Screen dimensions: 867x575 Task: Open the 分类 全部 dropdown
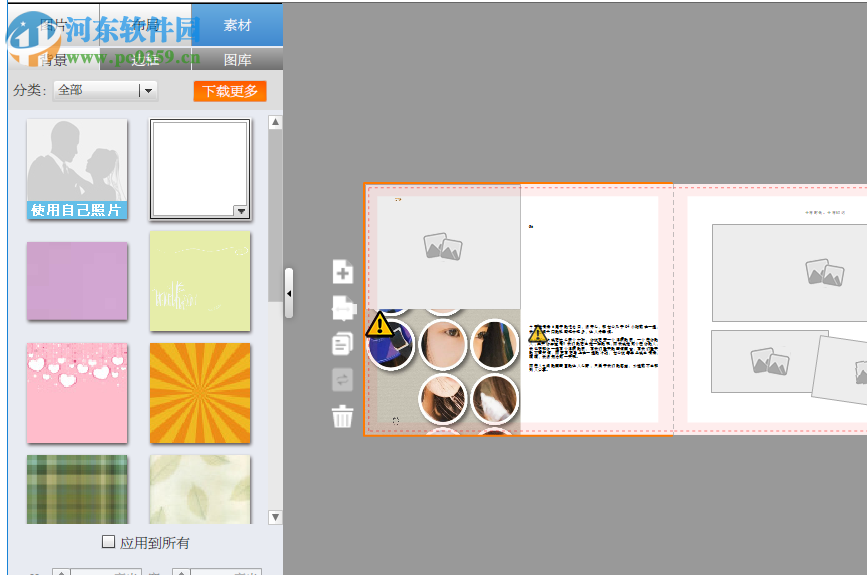tap(106, 91)
